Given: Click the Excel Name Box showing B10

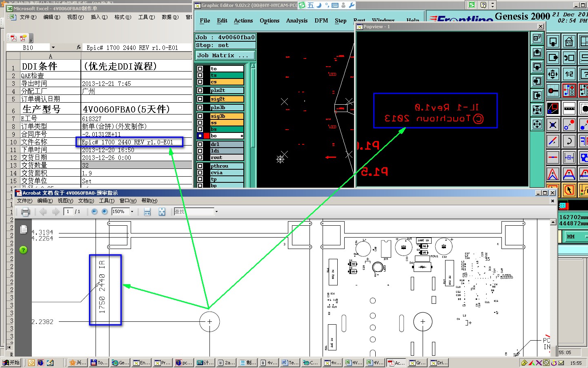Looking at the screenshot, I should 28,47.
